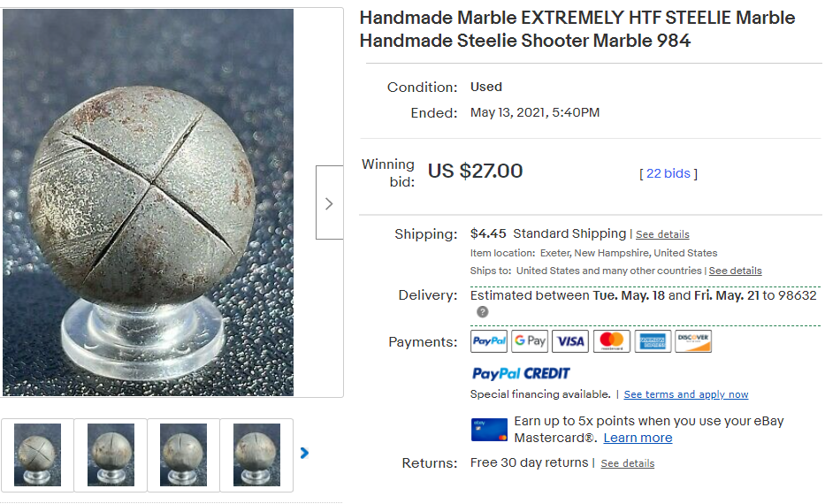Viewport: 825px width, 504px height.
Task: Open returns See details link
Action: click(628, 463)
